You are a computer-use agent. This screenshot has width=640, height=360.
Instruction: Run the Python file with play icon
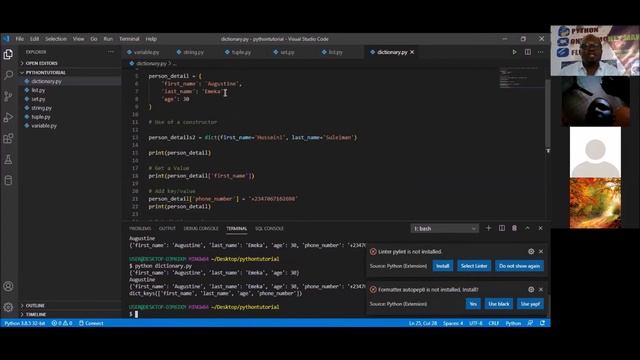(x=514, y=52)
